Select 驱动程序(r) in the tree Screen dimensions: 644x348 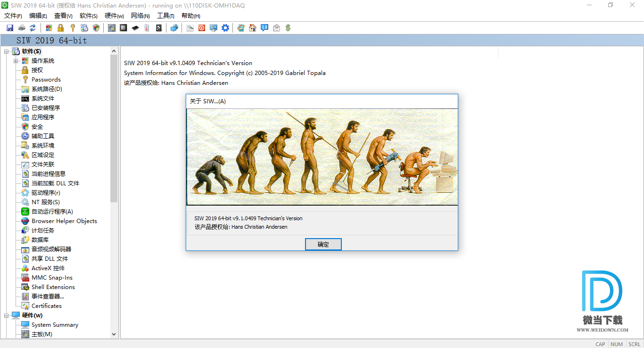46,193
